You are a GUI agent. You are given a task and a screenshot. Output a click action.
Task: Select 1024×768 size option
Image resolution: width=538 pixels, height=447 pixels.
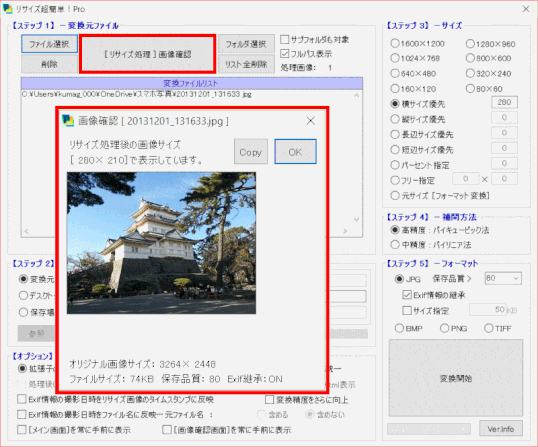[395, 58]
